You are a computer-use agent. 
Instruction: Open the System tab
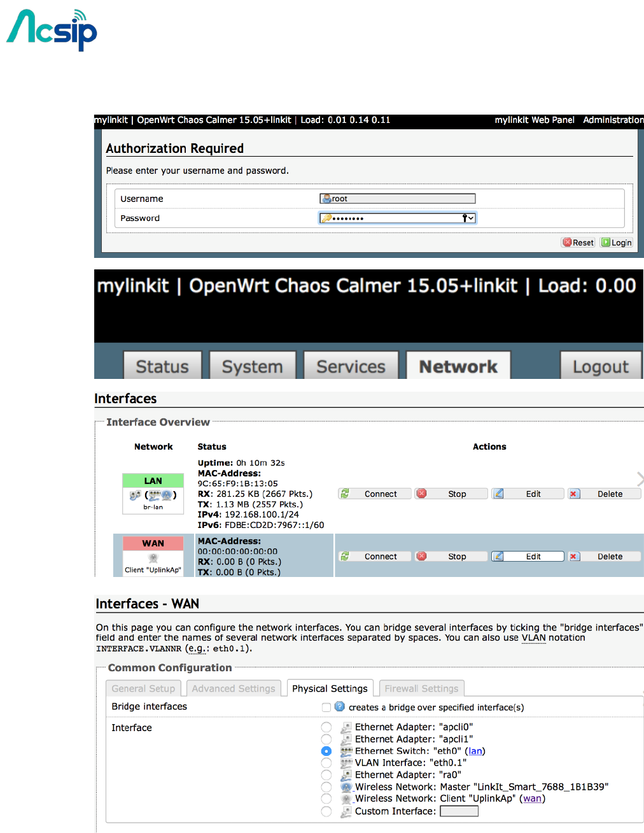(252, 366)
